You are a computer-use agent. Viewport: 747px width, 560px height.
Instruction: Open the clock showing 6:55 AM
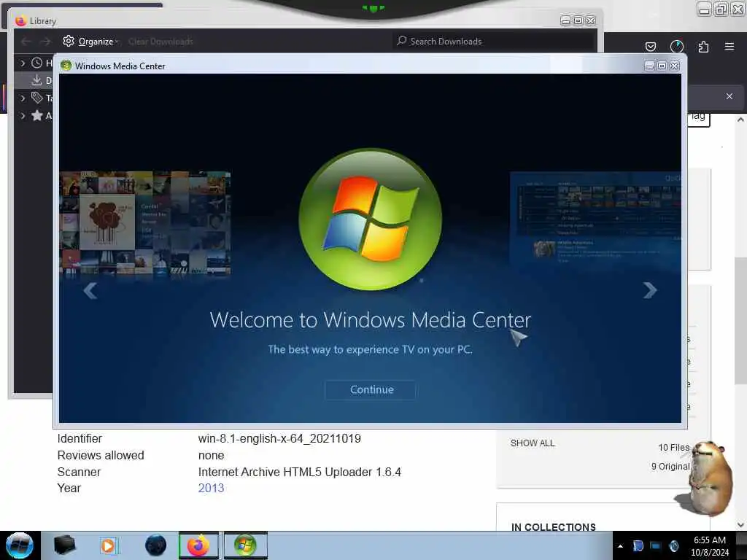(x=710, y=546)
